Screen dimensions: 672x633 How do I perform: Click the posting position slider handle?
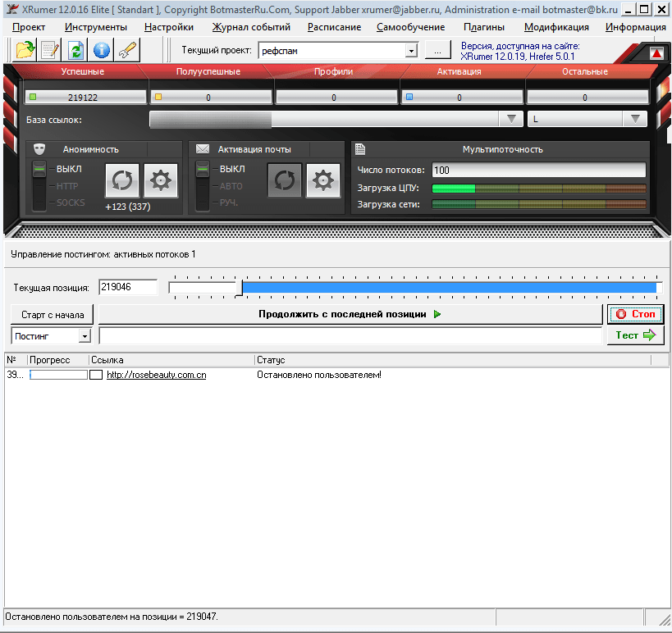(239, 287)
